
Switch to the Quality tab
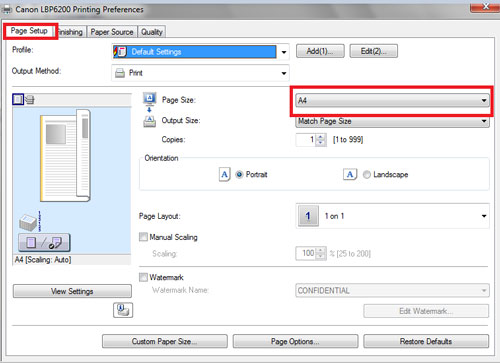pos(152,32)
